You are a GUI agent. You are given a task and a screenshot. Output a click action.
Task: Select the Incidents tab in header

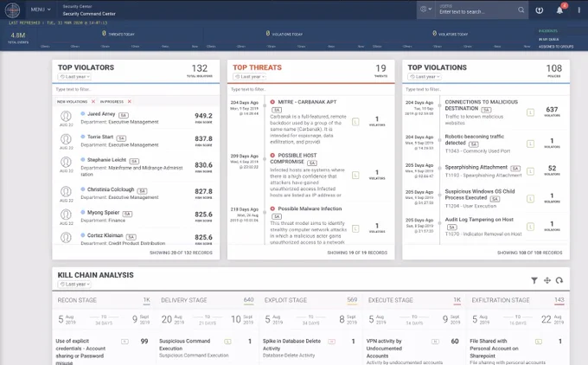pyautogui.click(x=548, y=31)
